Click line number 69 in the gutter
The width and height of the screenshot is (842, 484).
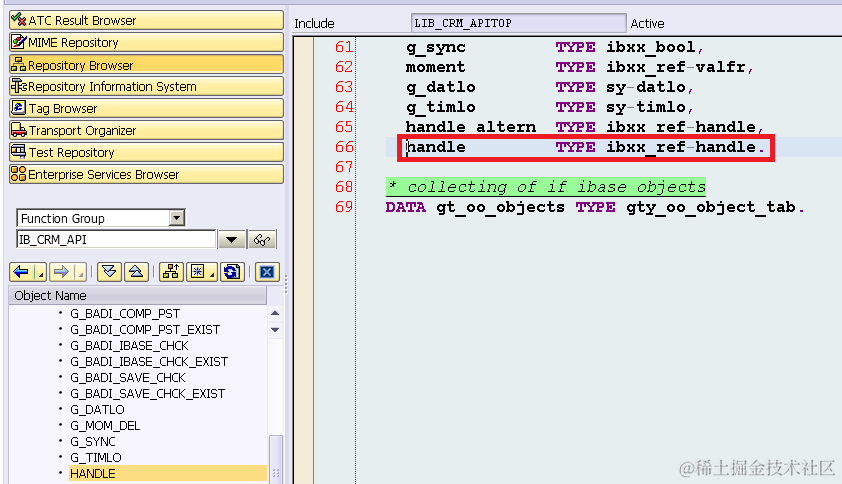point(344,207)
